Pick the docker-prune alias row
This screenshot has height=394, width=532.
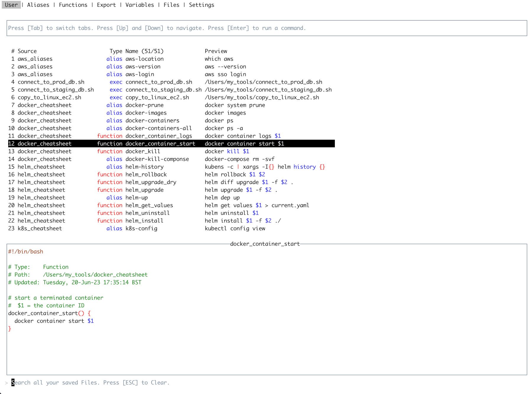(144, 105)
